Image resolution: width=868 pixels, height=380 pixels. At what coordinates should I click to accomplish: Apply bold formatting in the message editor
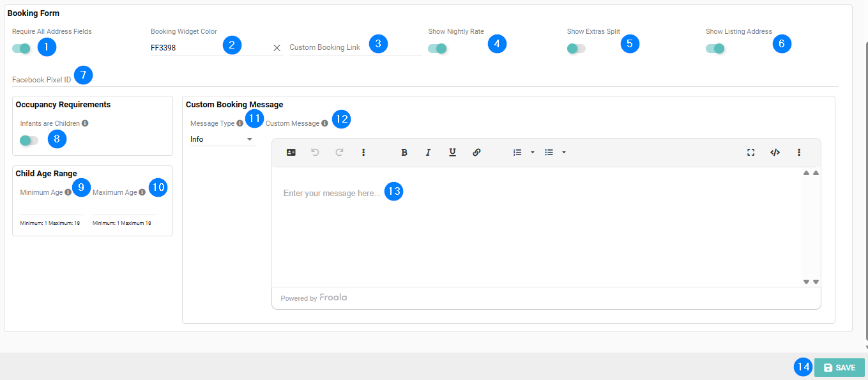click(404, 153)
